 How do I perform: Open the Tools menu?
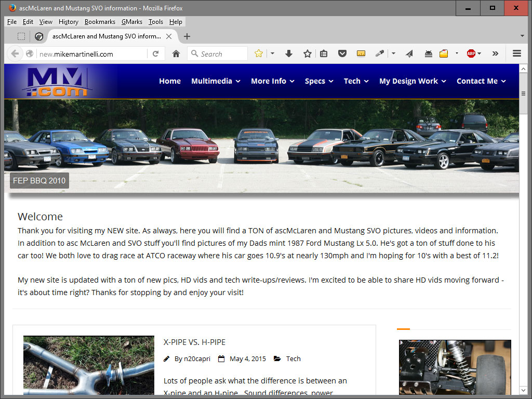tap(156, 22)
